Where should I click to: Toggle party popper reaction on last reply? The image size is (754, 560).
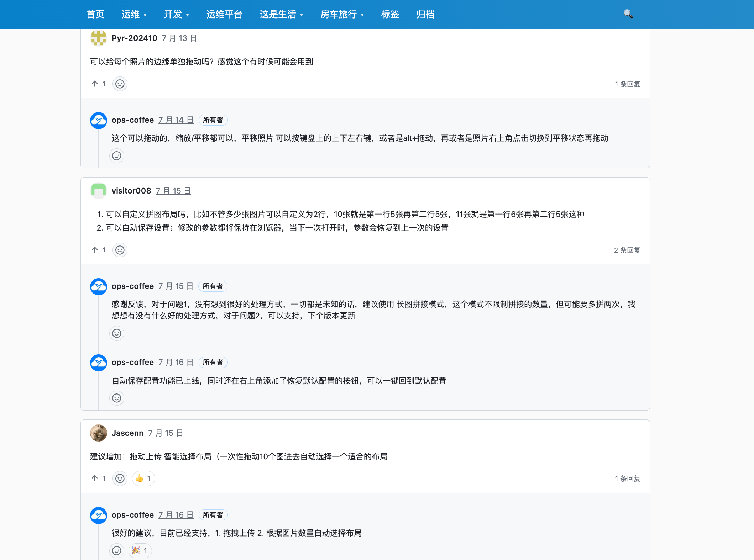point(140,551)
